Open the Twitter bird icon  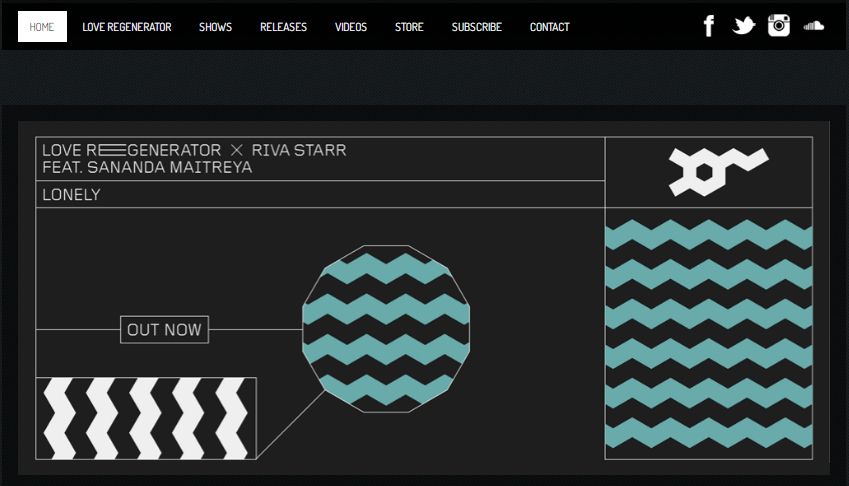point(743,25)
